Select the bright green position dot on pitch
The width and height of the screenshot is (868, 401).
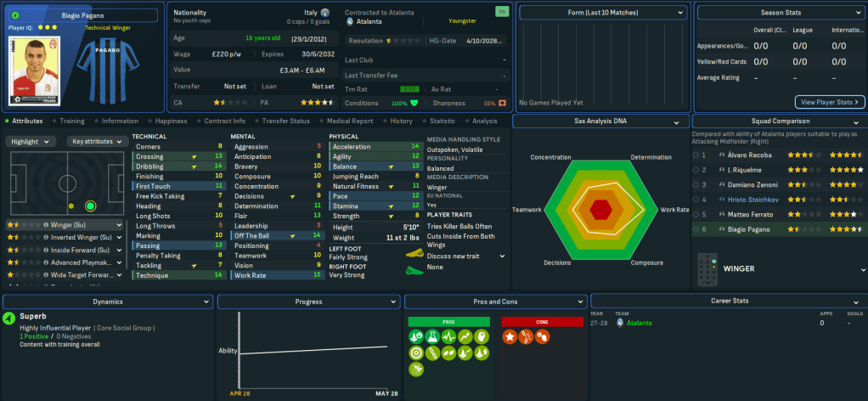(90, 205)
